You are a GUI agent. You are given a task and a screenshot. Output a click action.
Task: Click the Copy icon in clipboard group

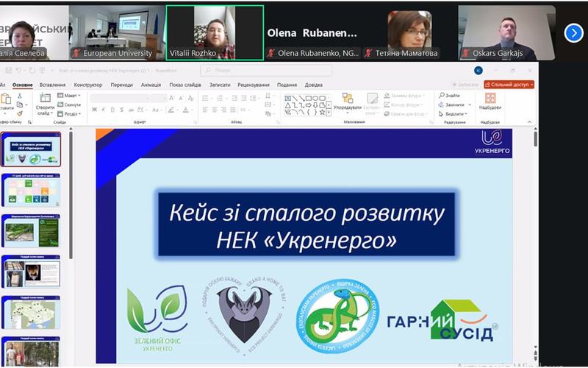[20, 105]
